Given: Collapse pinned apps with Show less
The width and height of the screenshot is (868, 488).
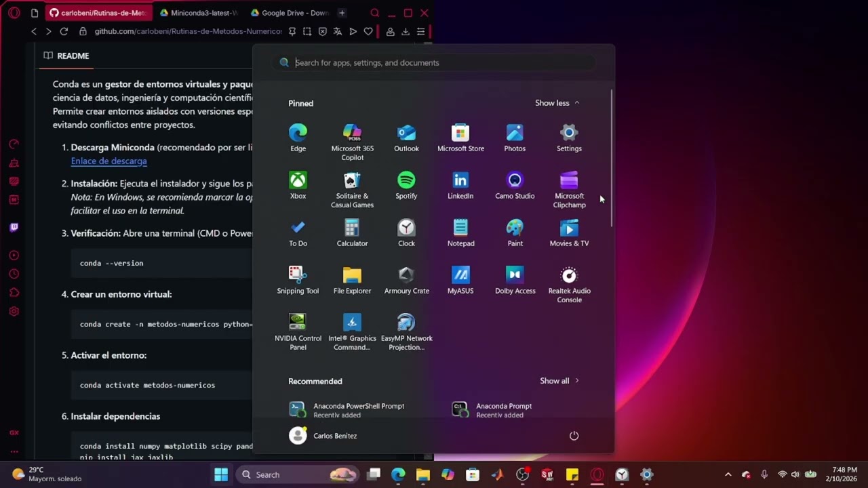Looking at the screenshot, I should point(557,103).
